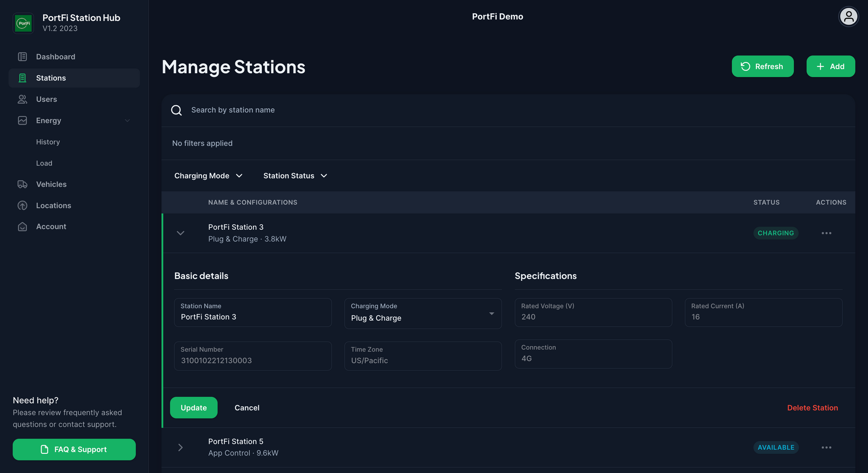Expand the PortFi Station 5 row

[180, 447]
